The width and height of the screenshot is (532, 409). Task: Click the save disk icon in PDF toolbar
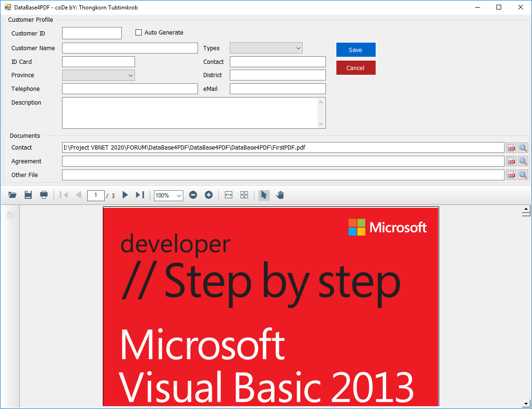(28, 195)
